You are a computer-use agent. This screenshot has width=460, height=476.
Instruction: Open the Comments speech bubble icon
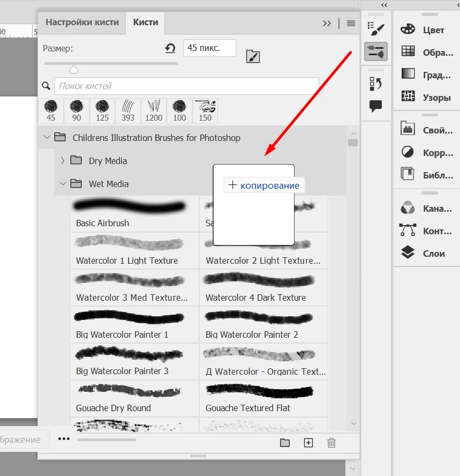pos(376,106)
